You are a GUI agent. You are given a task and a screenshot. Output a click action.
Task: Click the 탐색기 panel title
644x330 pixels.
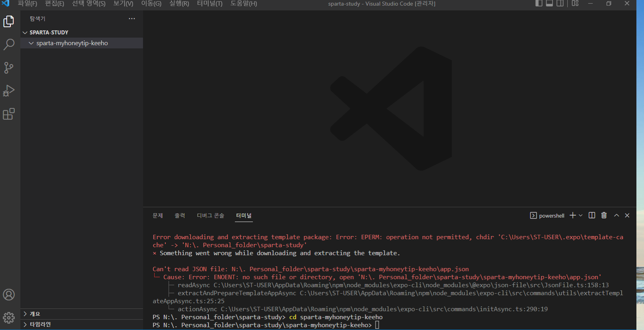38,19
